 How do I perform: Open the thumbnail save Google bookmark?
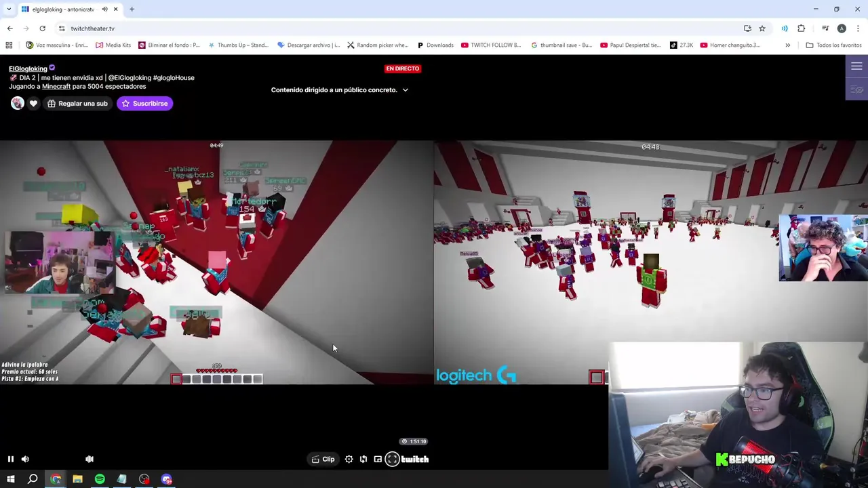click(x=561, y=45)
